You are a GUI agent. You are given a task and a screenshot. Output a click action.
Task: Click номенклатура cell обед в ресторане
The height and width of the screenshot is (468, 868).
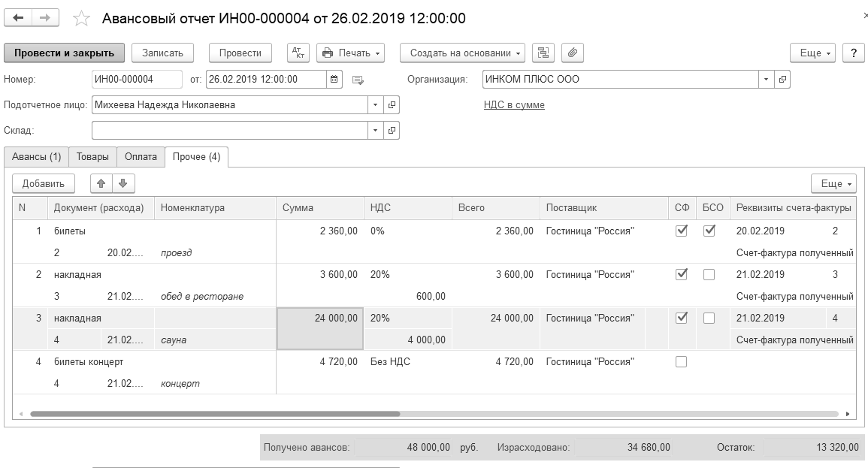point(202,297)
